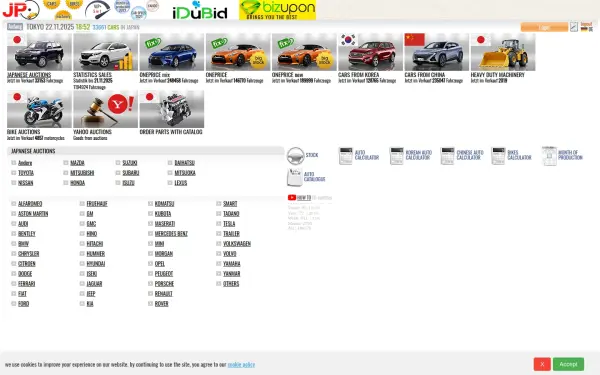The image size is (600, 375).
Task: Tick the Volvo checkbox
Action: coord(218,253)
